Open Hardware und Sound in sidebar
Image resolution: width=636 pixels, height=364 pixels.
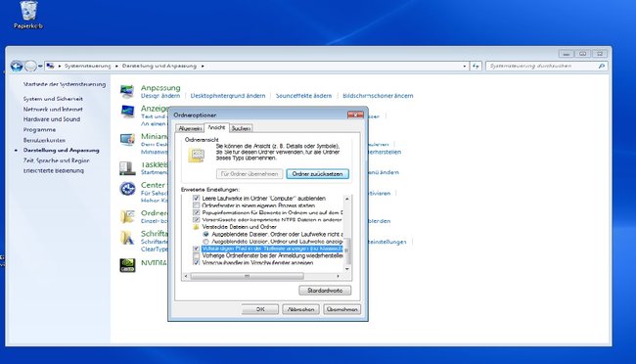(52, 119)
